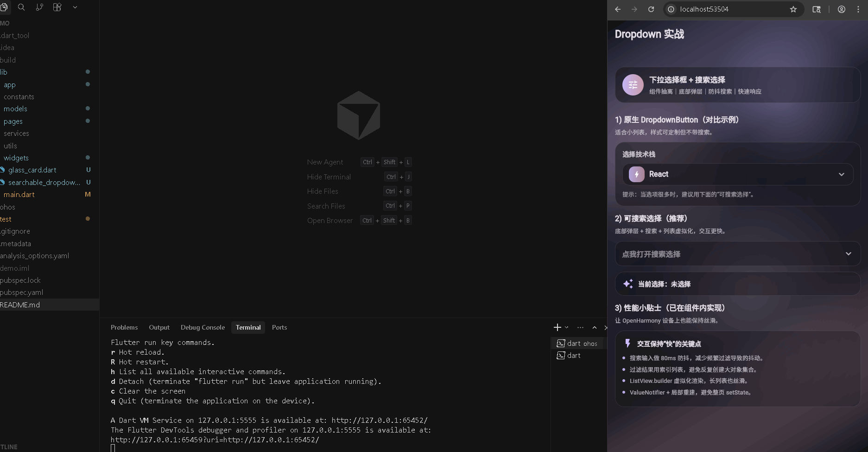Select the dart ohos terminal
The width and height of the screenshot is (868, 452).
[x=577, y=344]
